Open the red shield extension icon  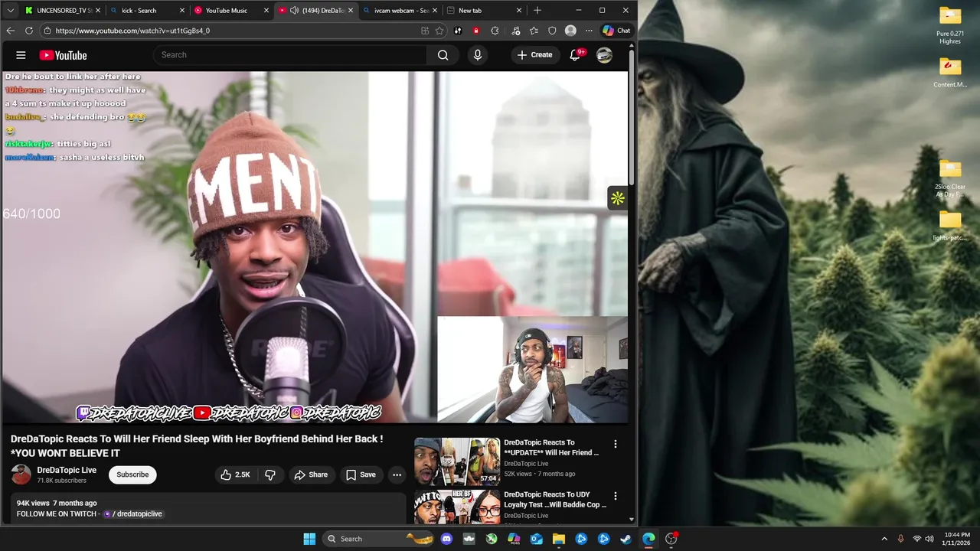(476, 31)
